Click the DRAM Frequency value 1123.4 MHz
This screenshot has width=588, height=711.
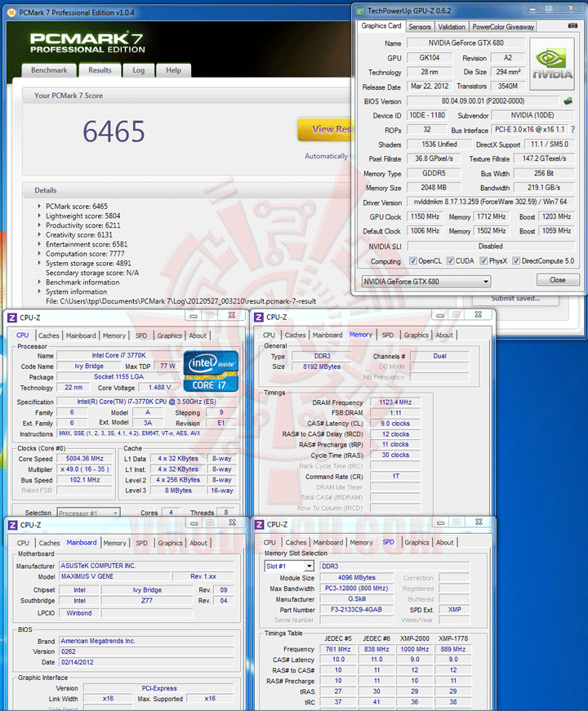point(395,402)
